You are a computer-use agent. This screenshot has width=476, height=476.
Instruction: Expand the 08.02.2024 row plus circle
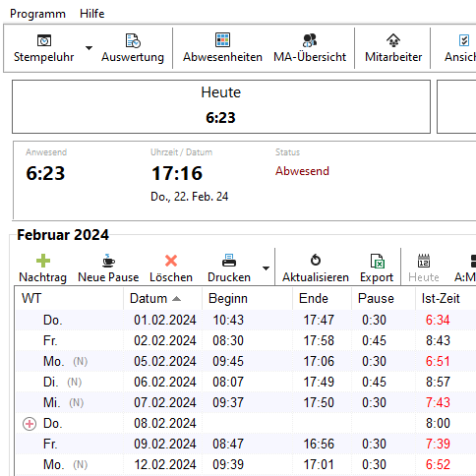tap(30, 424)
